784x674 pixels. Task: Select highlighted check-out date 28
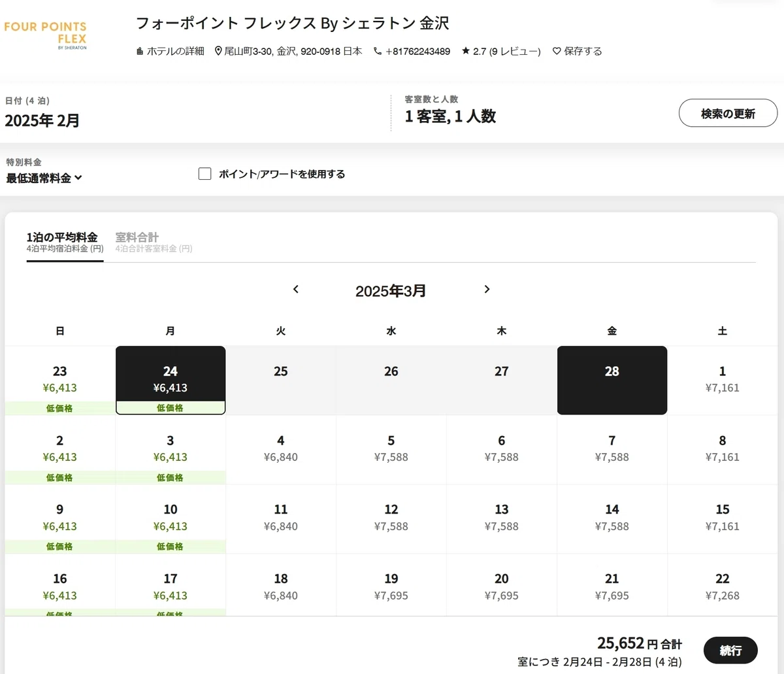pos(612,380)
